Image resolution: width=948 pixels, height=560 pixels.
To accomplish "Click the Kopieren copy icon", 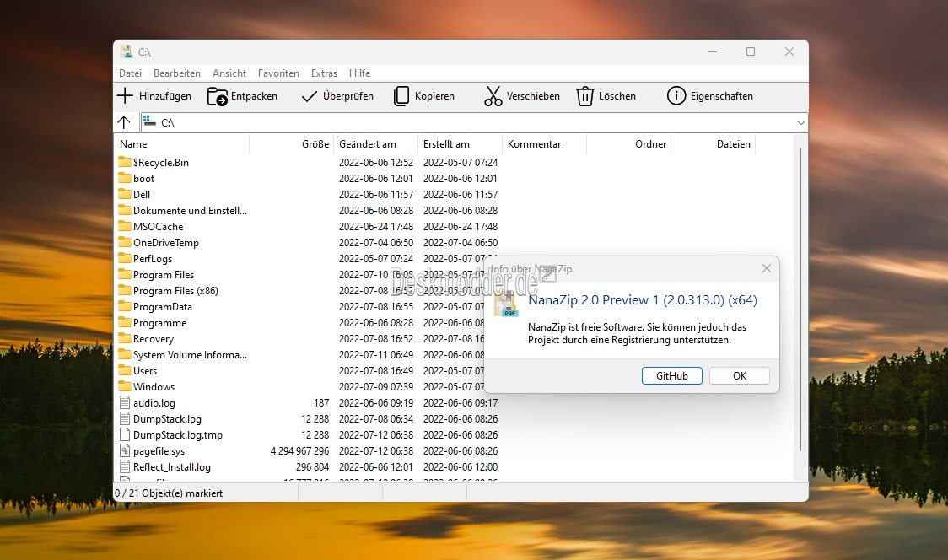I will click(401, 96).
